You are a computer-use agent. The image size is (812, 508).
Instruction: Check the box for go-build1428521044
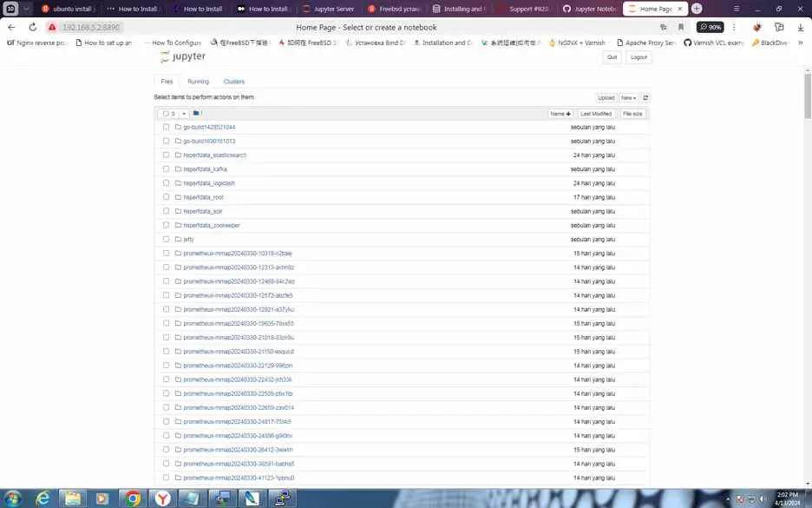coord(166,127)
